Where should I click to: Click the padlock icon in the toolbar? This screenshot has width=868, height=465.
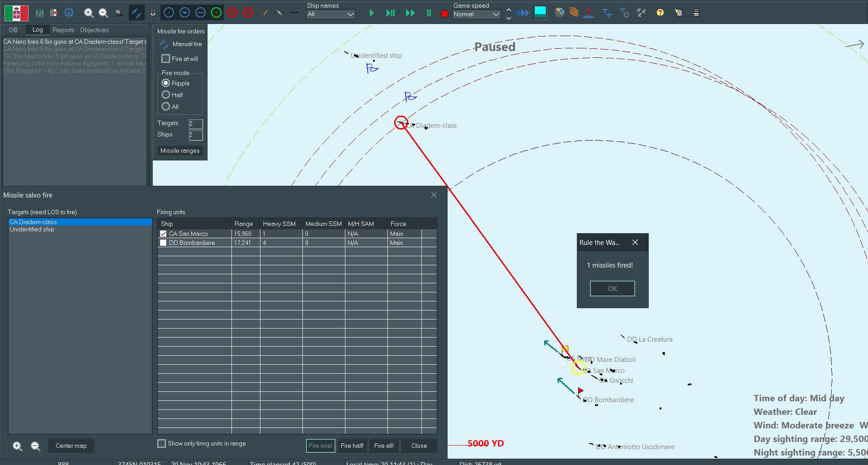coord(153,13)
